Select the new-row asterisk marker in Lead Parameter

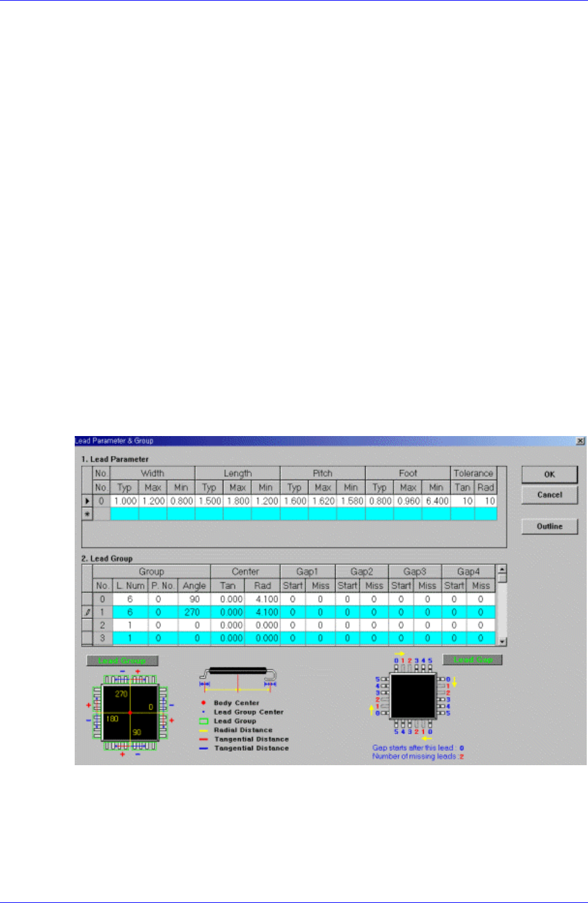88,513
